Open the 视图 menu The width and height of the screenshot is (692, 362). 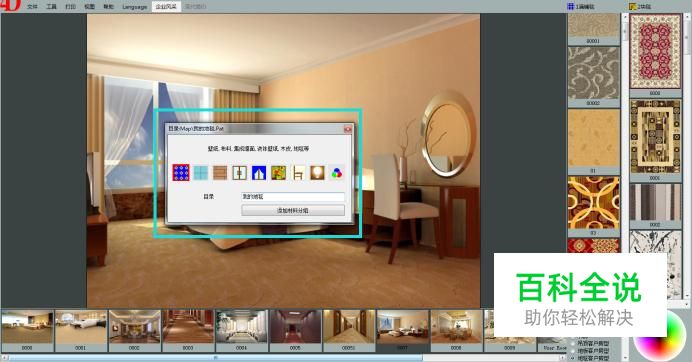(90, 7)
